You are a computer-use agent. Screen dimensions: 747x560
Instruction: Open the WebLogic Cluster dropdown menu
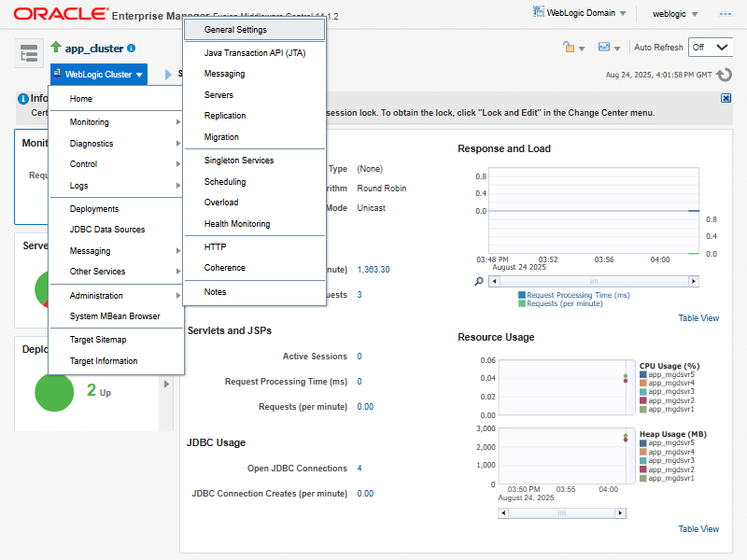(99, 75)
